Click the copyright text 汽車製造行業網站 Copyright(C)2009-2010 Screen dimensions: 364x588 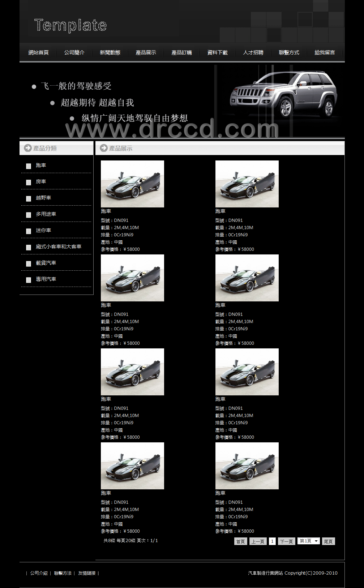point(293,573)
